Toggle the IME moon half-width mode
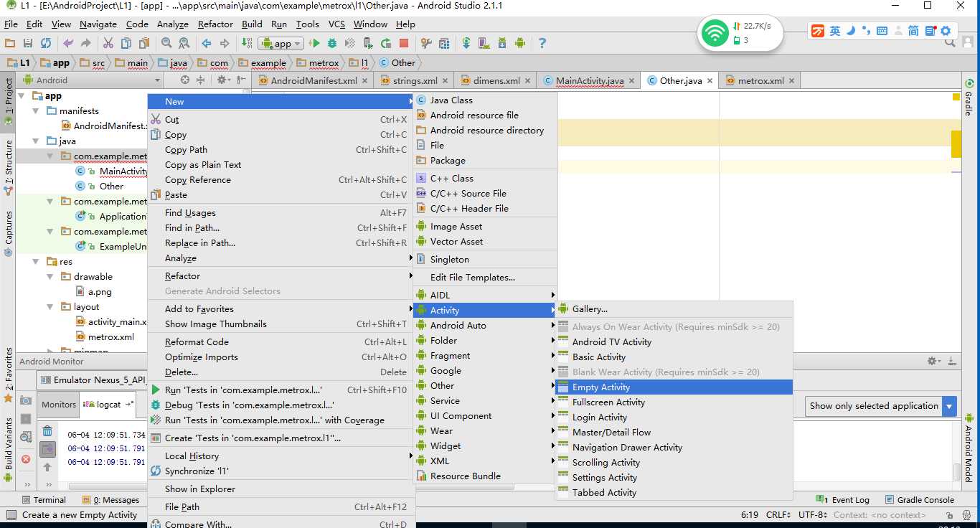The height and width of the screenshot is (528, 980). pos(851,31)
